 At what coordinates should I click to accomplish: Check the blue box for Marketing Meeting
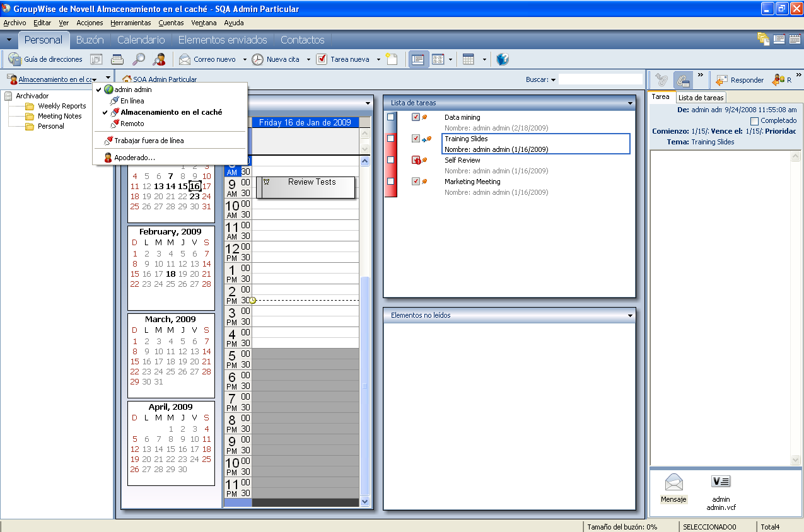[390, 182]
